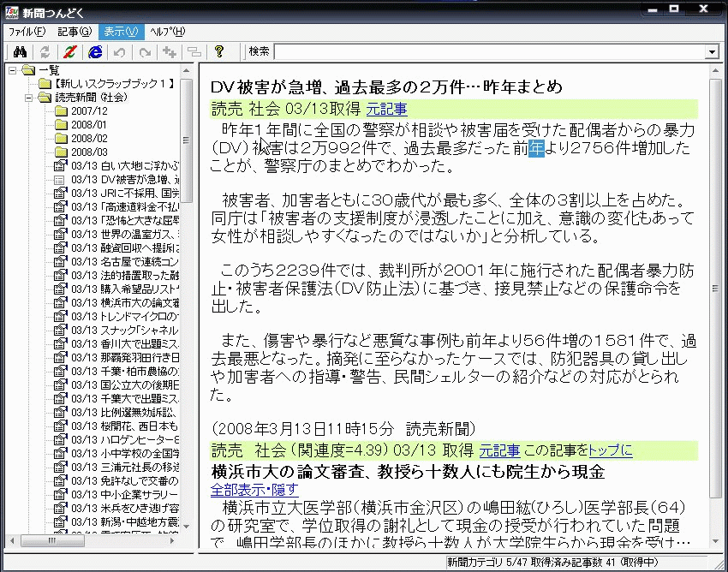Click tree panel scroll-right arrow
This screenshot has height=572, width=728.
click(x=172, y=541)
